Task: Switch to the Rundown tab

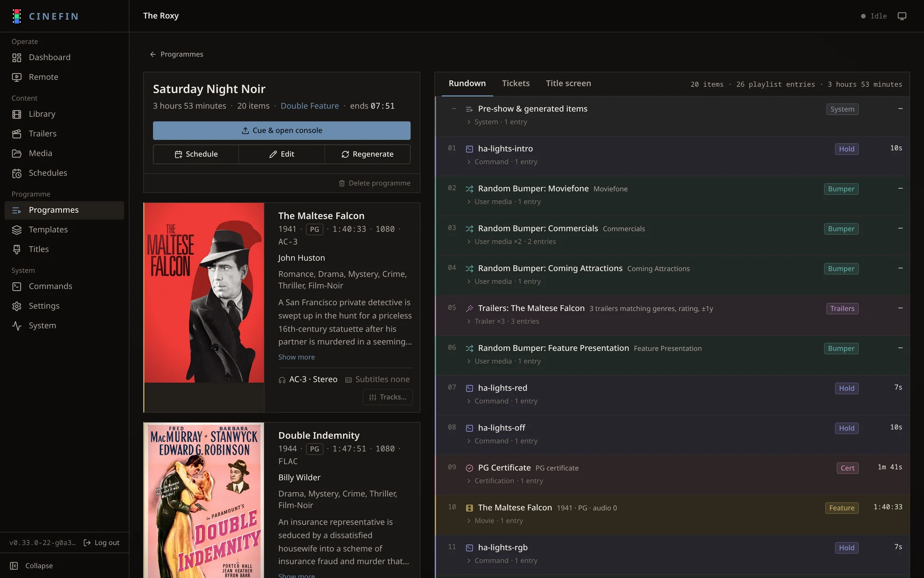Action: 467,84
